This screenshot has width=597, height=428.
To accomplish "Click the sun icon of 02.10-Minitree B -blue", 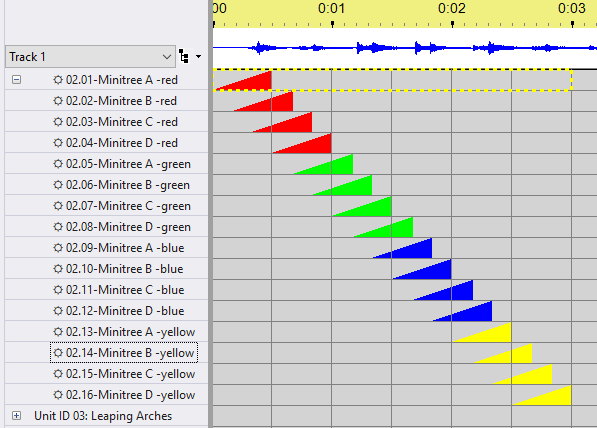I will click(58, 269).
